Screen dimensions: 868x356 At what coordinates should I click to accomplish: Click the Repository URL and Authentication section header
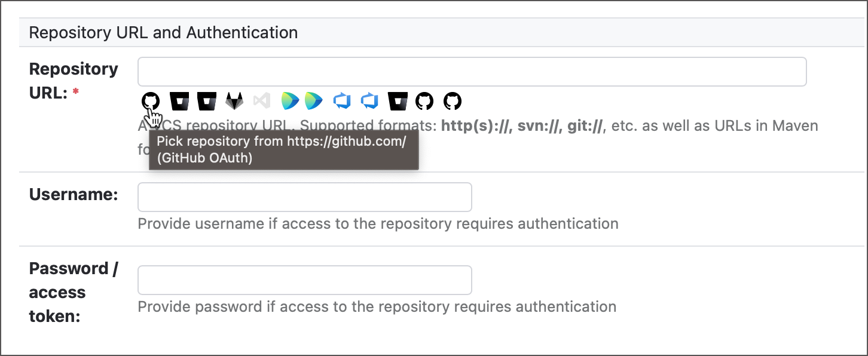pos(164,32)
